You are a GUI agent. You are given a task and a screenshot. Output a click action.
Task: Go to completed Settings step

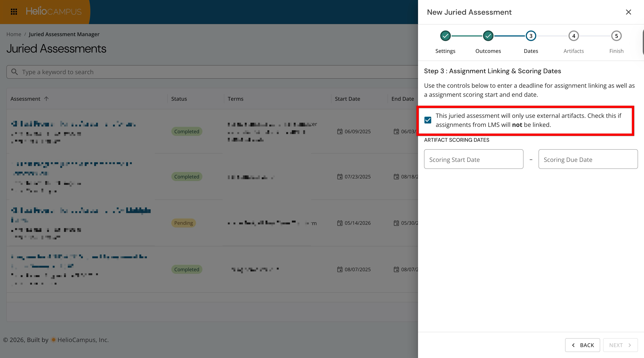coord(445,36)
